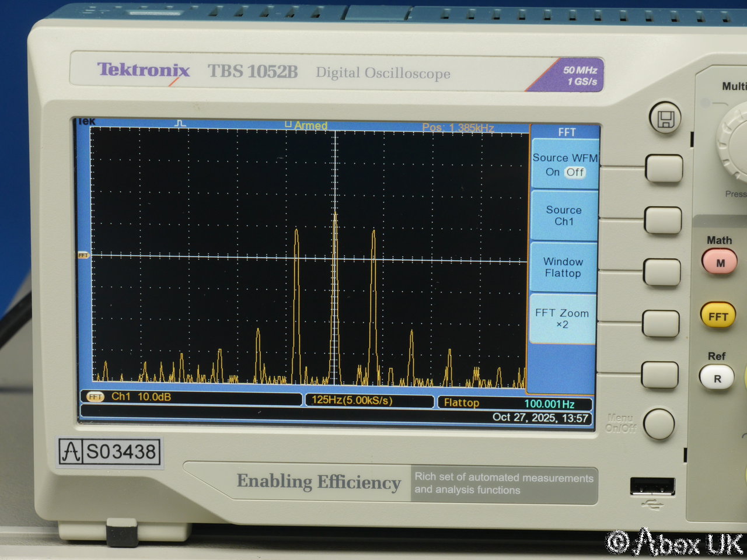Screen dimensions: 747x560
Task: Click the trigger position pulse icon
Action: tap(181, 124)
